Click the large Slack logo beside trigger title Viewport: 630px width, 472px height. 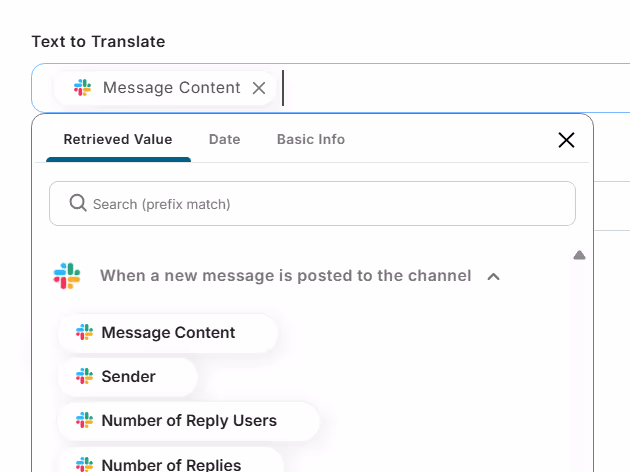(x=67, y=276)
